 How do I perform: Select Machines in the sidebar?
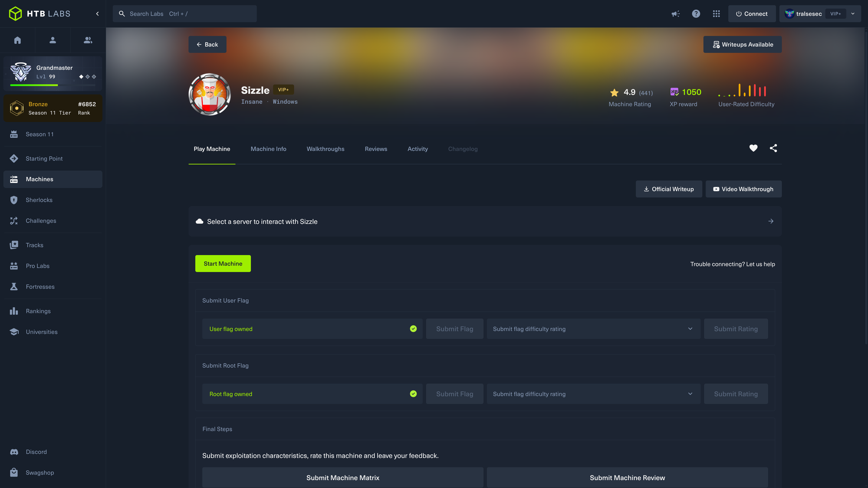(x=53, y=179)
